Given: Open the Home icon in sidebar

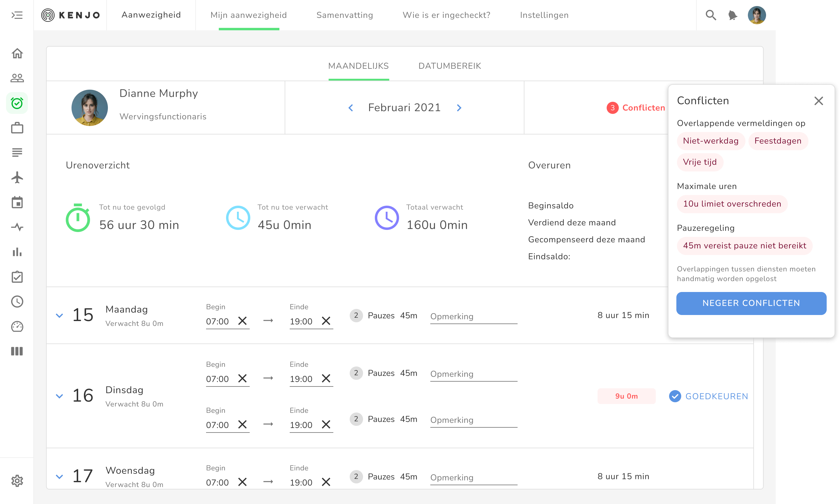Looking at the screenshot, I should click(x=17, y=53).
